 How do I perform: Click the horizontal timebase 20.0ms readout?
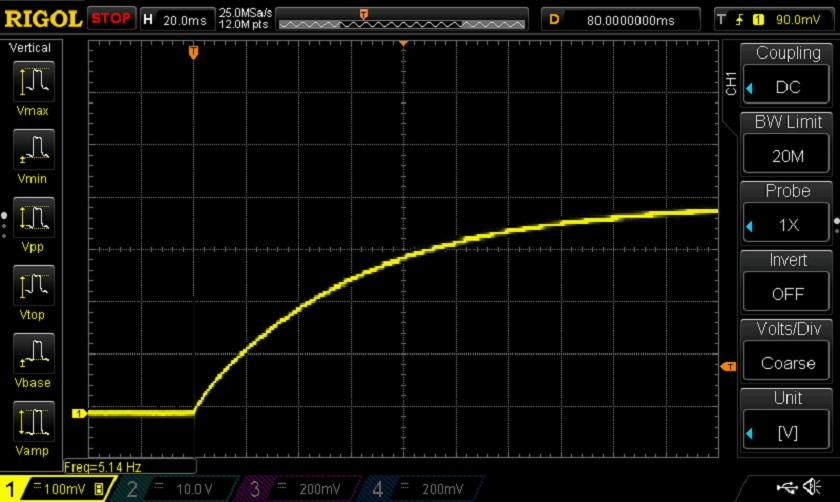(x=178, y=19)
